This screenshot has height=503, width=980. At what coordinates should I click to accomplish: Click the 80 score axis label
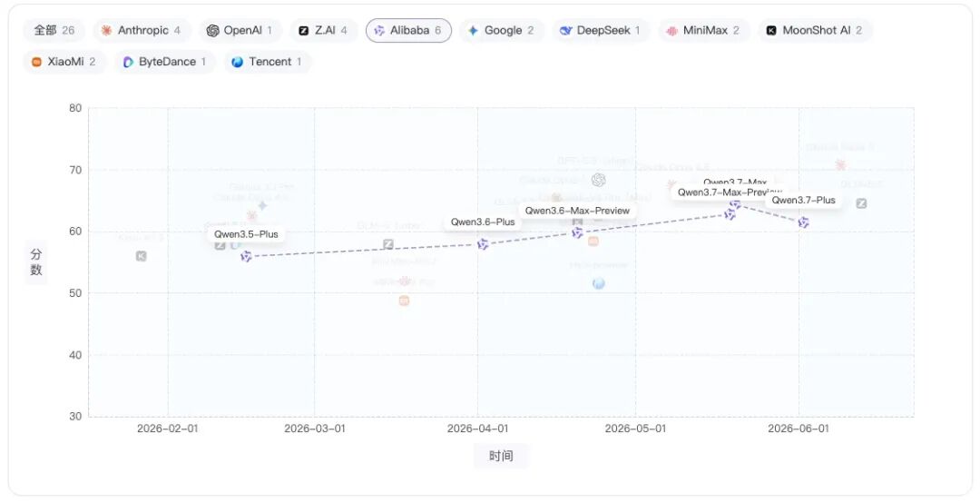click(x=75, y=108)
